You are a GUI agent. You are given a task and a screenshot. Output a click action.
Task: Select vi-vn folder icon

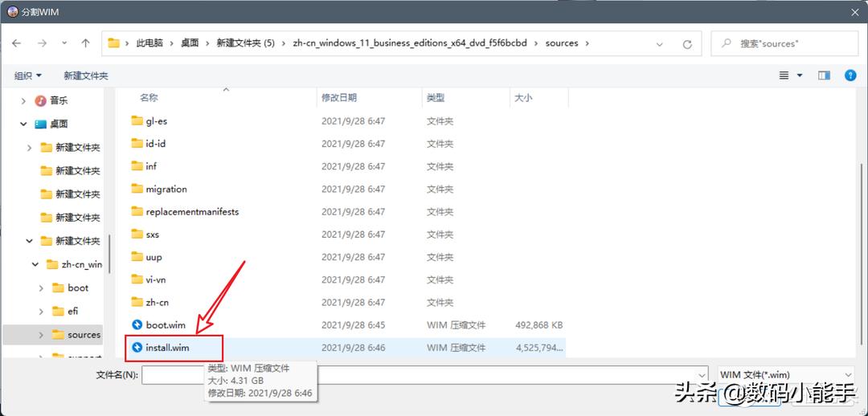click(x=137, y=279)
